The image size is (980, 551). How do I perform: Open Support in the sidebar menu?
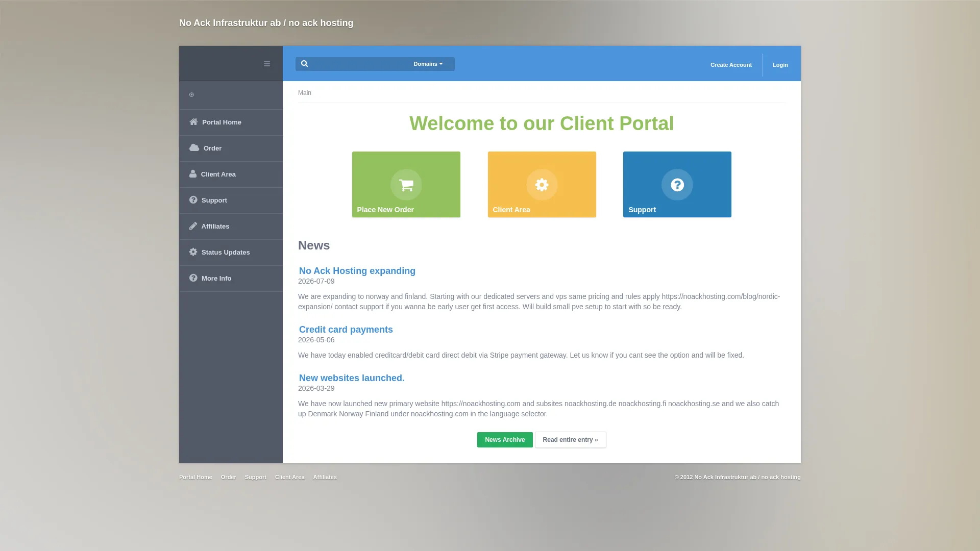click(231, 201)
